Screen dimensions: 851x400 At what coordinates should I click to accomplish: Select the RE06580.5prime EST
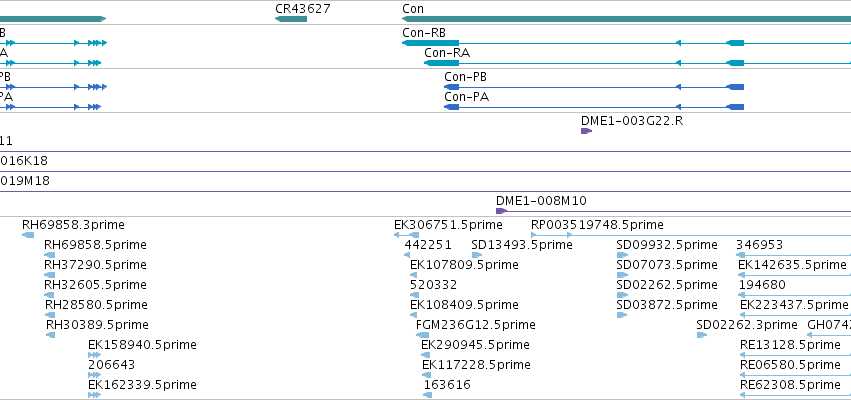click(x=795, y=375)
